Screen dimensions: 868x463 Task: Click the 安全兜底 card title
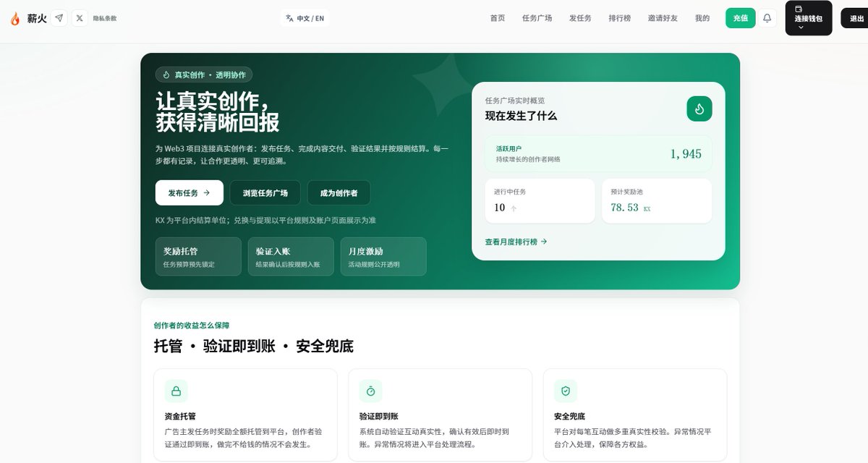pyautogui.click(x=569, y=416)
